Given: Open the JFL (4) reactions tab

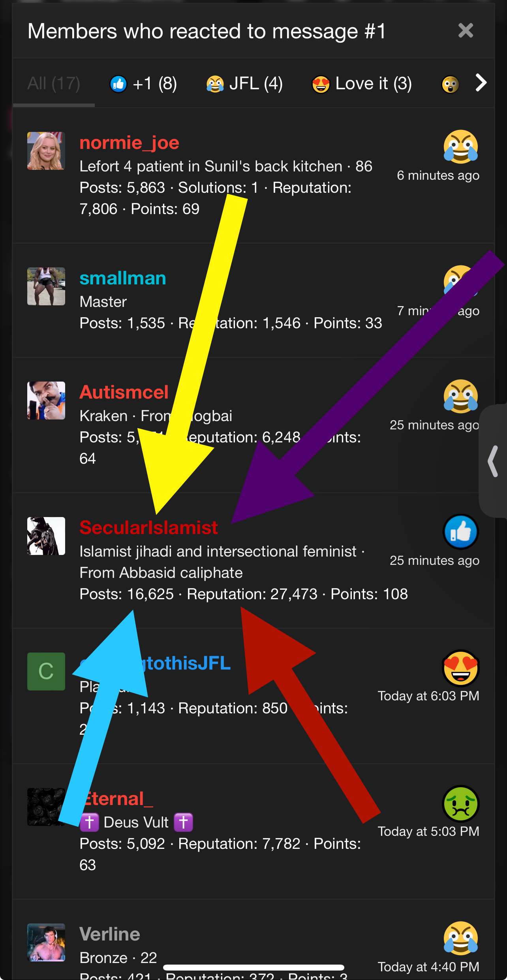Looking at the screenshot, I should [244, 84].
